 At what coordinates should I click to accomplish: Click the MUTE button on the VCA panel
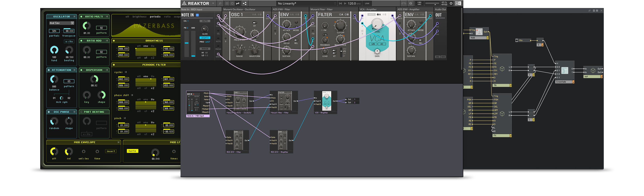click(x=372, y=14)
